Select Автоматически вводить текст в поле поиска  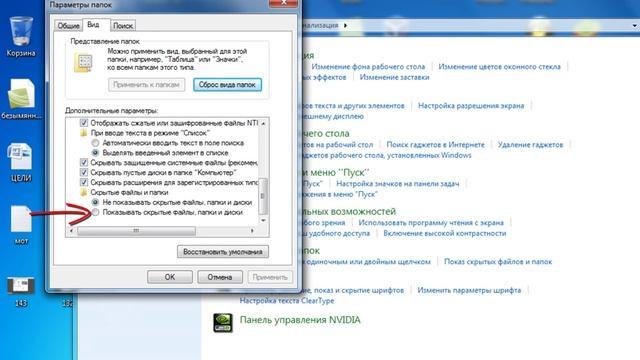tap(95, 143)
